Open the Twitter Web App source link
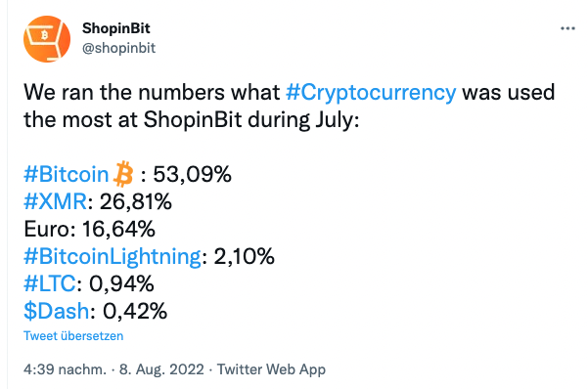This screenshot has width=588, height=389. pyautogui.click(x=271, y=369)
